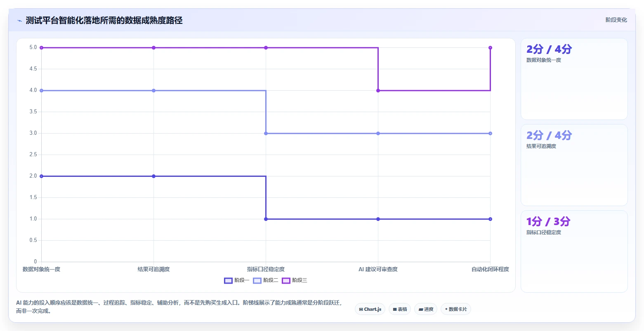Toggle the 阶段二 legend series
Screen dimensions: 644x331
[266, 280]
